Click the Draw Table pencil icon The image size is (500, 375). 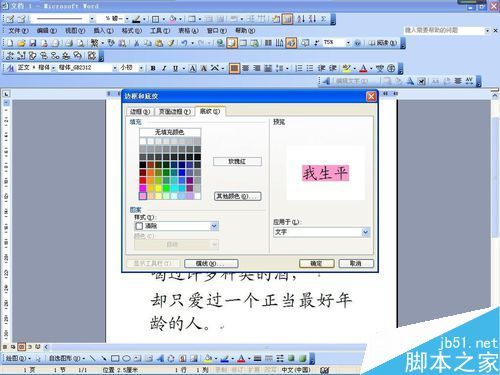(x=10, y=19)
